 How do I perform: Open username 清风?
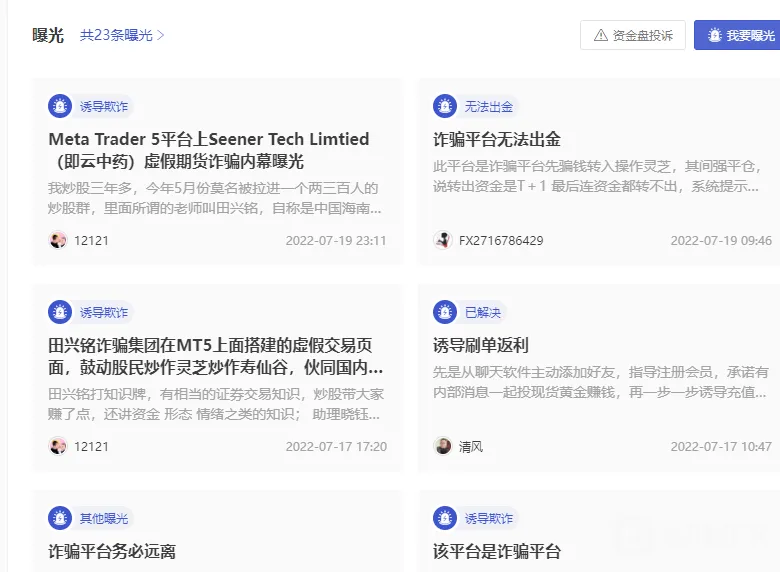471,447
